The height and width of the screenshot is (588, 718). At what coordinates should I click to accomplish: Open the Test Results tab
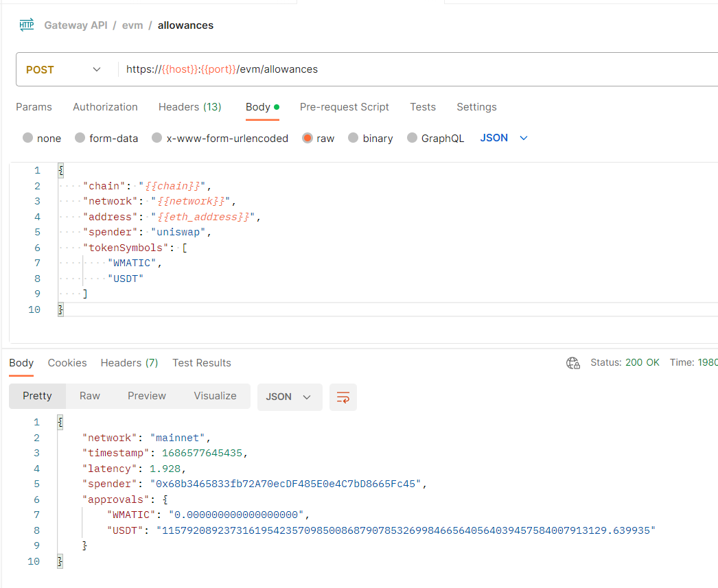201,363
